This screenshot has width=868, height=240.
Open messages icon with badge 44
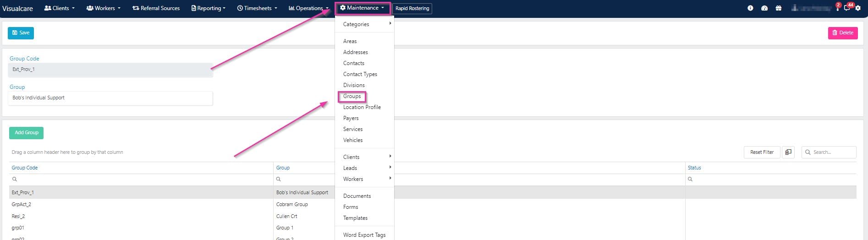pos(848,7)
